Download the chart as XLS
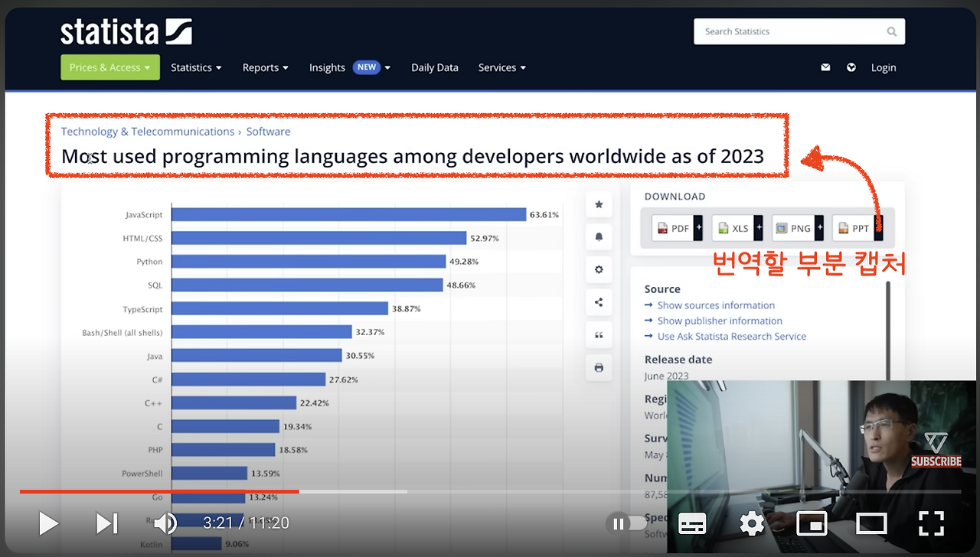Image resolution: width=980 pixels, height=557 pixels. (733, 228)
